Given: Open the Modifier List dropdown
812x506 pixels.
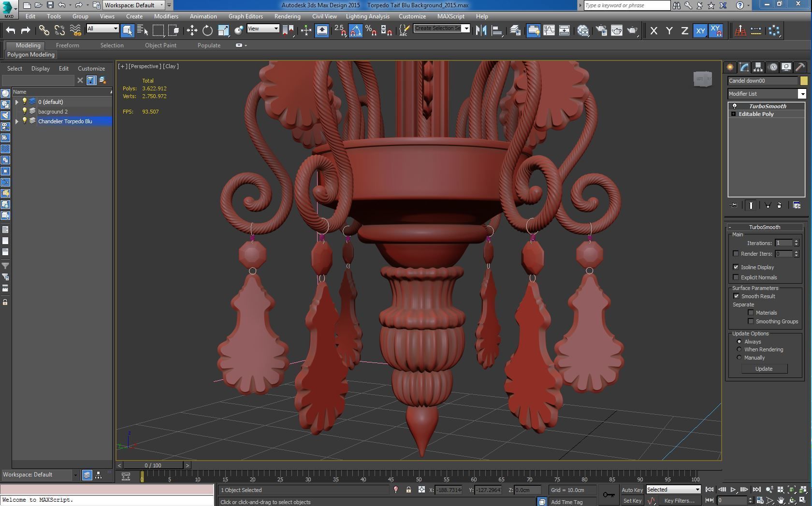Looking at the screenshot, I should (767, 94).
